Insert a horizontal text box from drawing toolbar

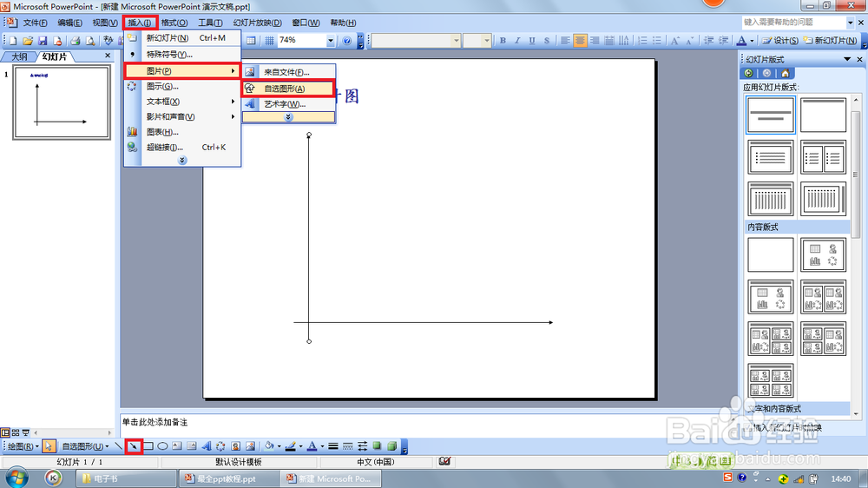[177, 446]
